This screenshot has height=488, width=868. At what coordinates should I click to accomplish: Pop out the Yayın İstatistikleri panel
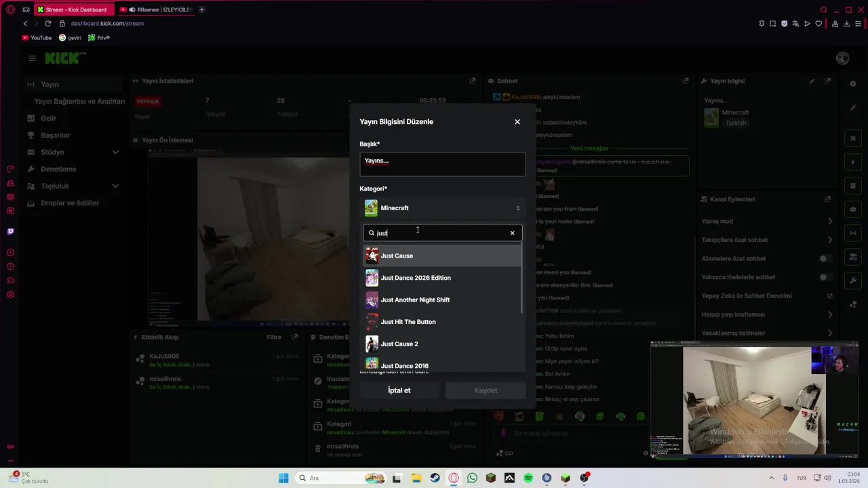[x=473, y=81]
